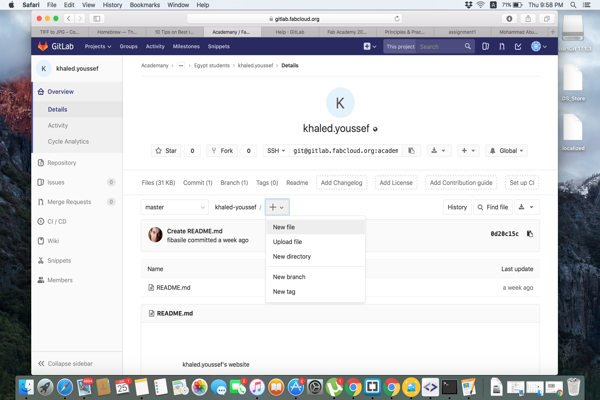600x400 pixels.
Task: Select Upload file from the dropdown menu
Action: click(x=315, y=242)
